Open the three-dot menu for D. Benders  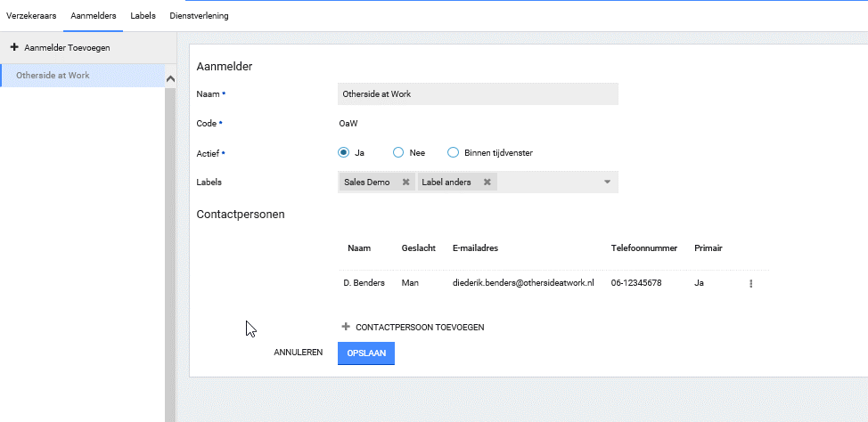point(750,283)
